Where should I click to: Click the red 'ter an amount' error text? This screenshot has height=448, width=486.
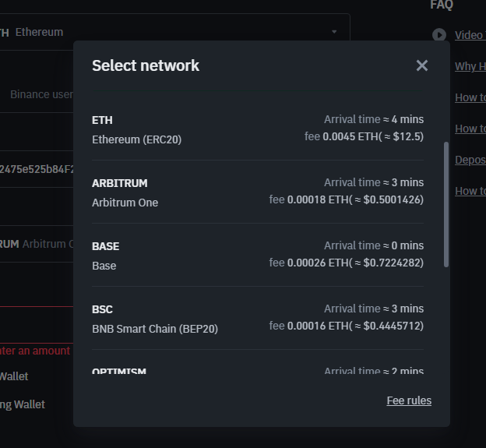tap(35, 351)
